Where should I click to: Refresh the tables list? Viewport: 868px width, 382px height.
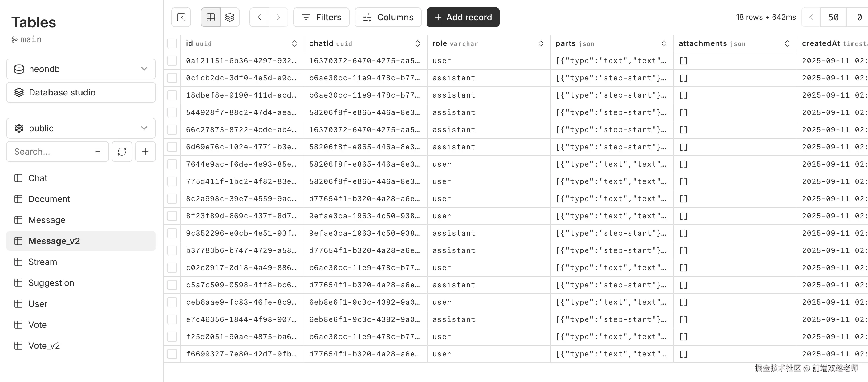point(122,152)
